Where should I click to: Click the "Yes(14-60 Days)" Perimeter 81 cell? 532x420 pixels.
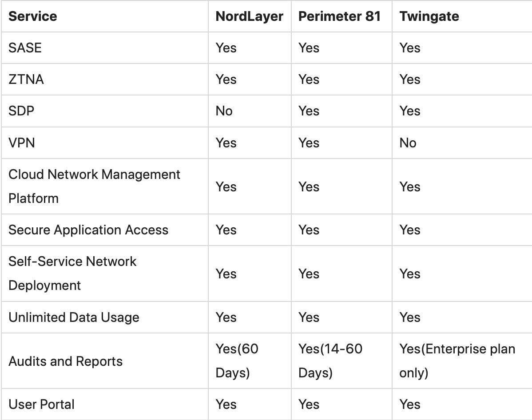click(330, 361)
